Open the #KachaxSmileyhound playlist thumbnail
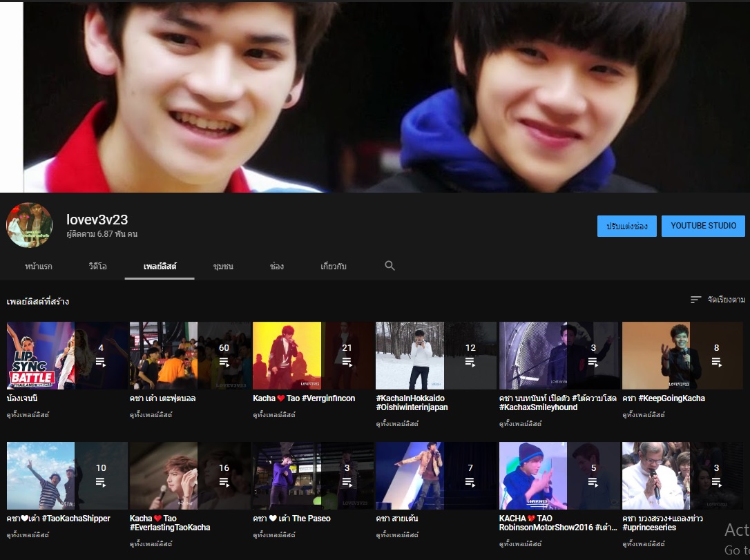The image size is (750, 560). 559,356
